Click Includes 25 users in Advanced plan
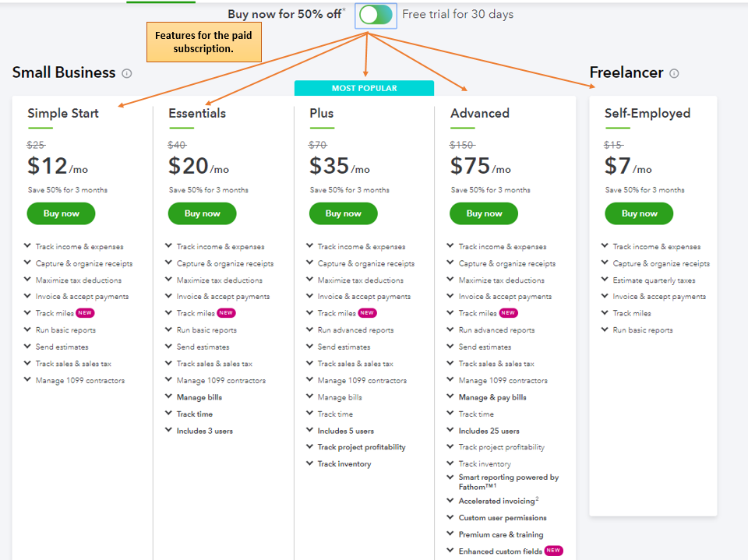The image size is (748, 560). pyautogui.click(x=489, y=431)
